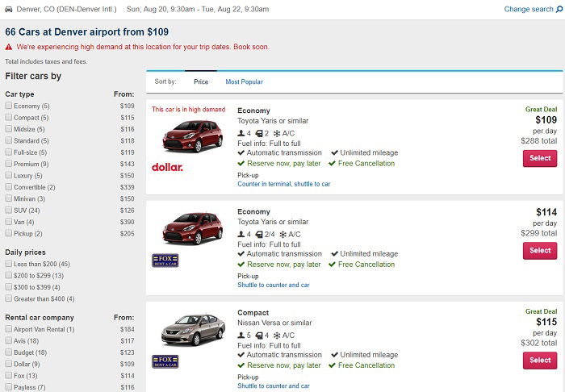Select the Avis (18) rental company filter
Screen dimensions: 565x392
click(9, 340)
